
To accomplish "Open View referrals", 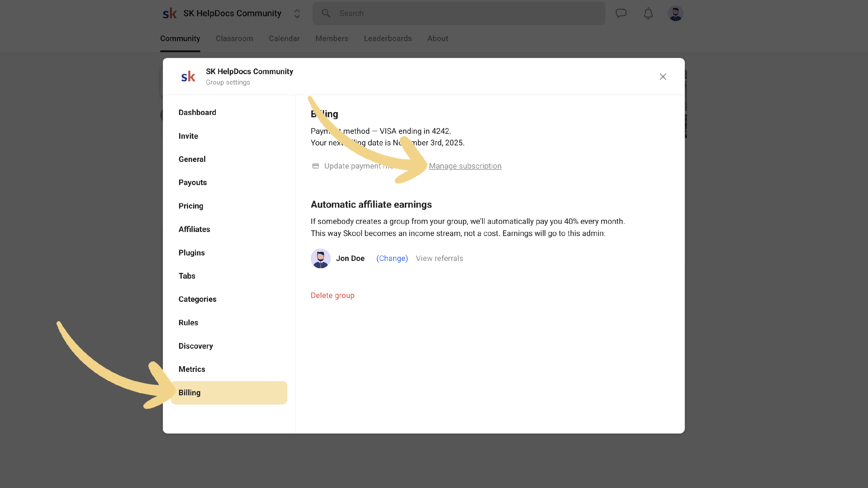I will point(439,258).
